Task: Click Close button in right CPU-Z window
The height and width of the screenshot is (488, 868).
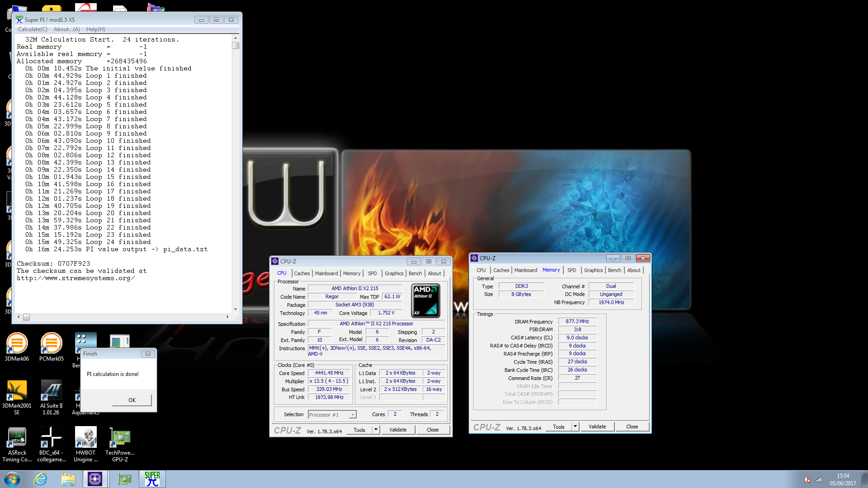Action: [632, 427]
